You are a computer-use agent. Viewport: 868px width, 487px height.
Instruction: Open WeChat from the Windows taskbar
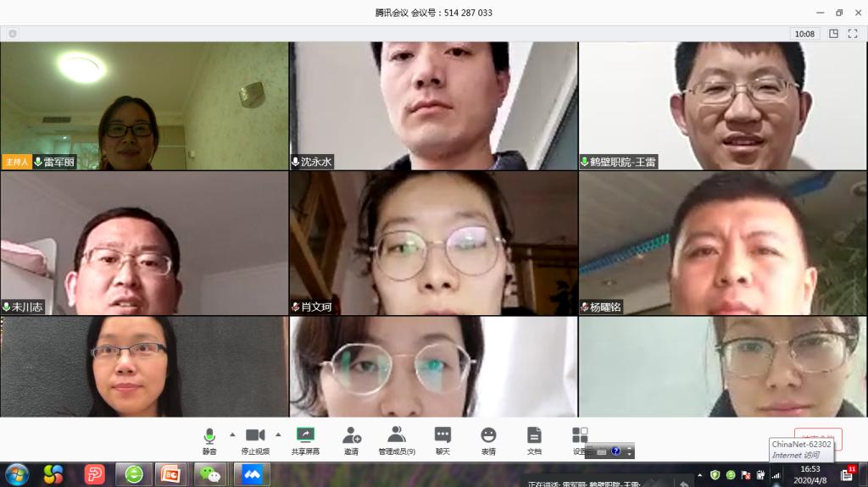[210, 474]
